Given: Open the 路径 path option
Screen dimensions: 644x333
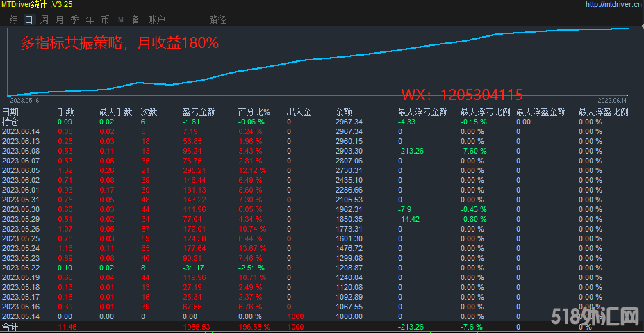Looking at the screenshot, I should click(x=217, y=19).
